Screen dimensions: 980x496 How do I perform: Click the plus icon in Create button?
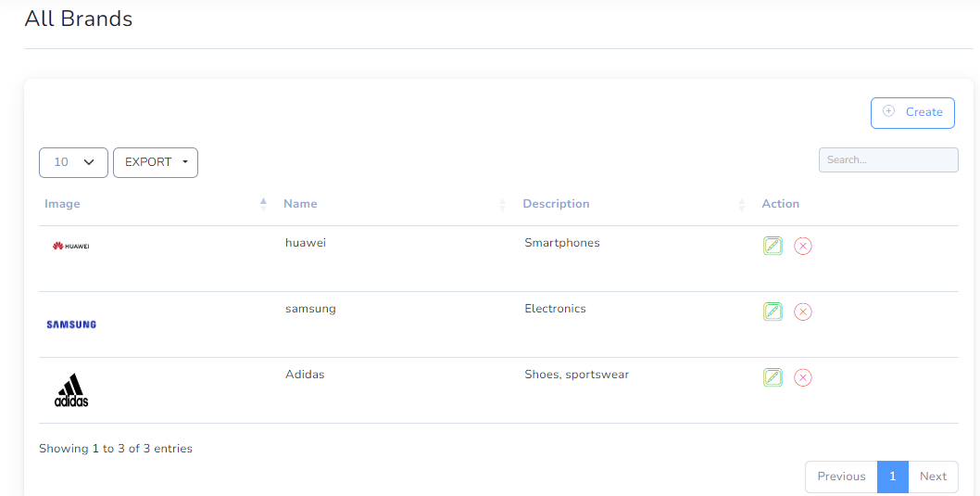pyautogui.click(x=888, y=111)
